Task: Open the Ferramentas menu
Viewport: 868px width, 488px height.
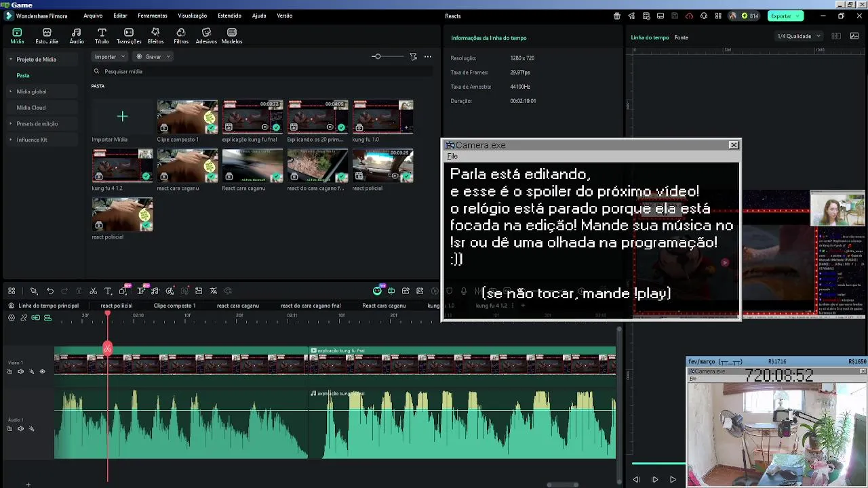Action: 153,16
